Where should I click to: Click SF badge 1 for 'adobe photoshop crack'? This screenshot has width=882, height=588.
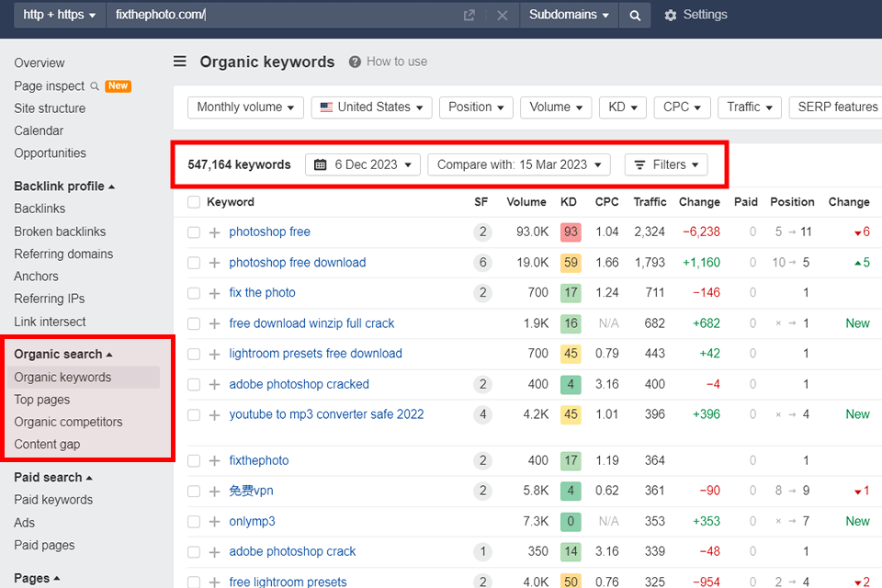coord(482,551)
